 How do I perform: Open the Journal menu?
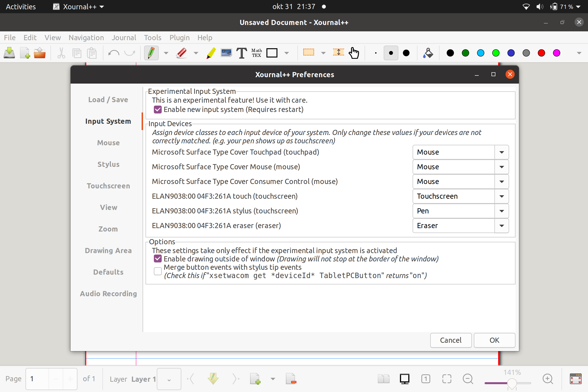pos(124,37)
